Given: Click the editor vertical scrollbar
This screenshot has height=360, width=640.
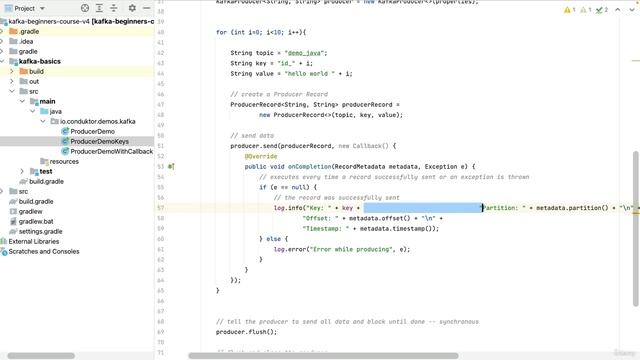Looking at the screenshot, I should 636,229.
